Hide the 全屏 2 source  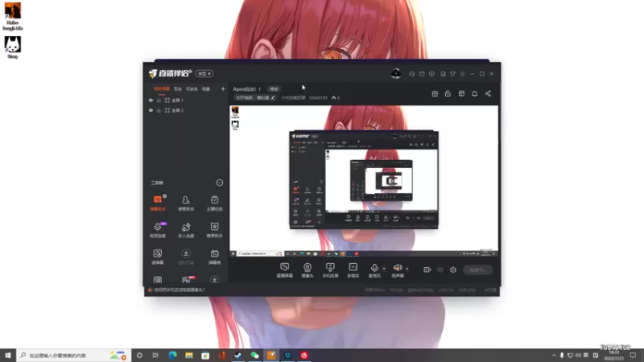point(151,110)
